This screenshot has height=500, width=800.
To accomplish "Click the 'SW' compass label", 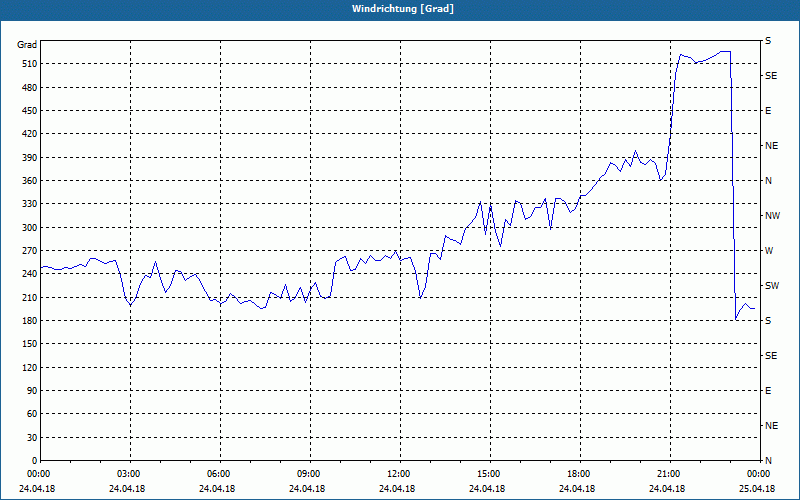I will (772, 286).
